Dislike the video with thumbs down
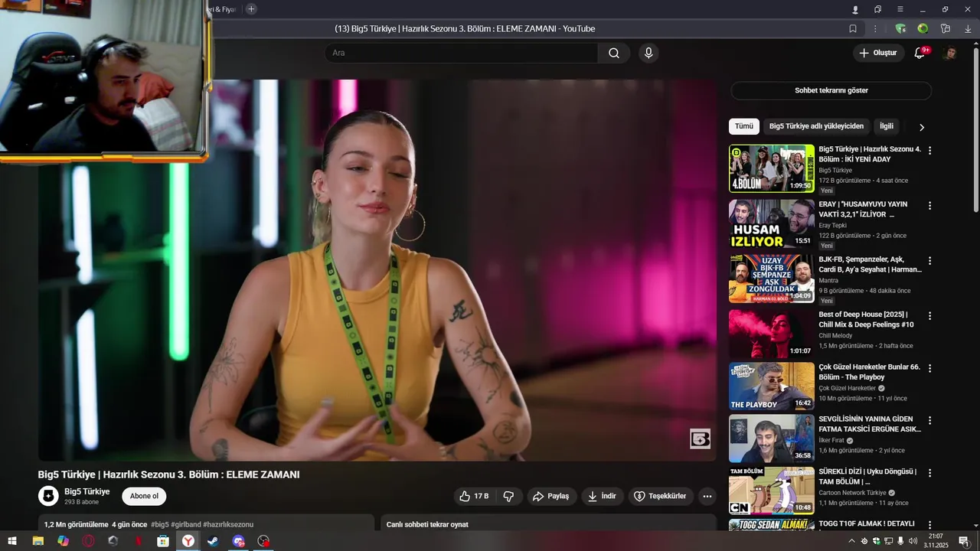 [x=508, y=496]
